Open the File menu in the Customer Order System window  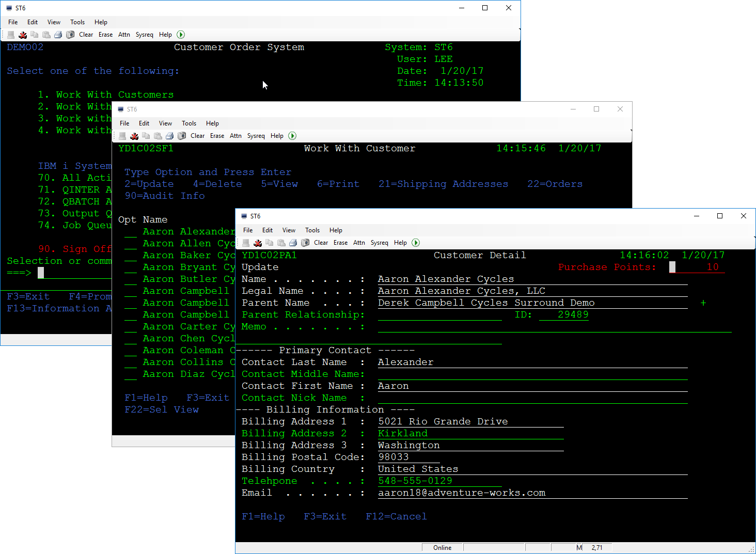click(x=13, y=22)
